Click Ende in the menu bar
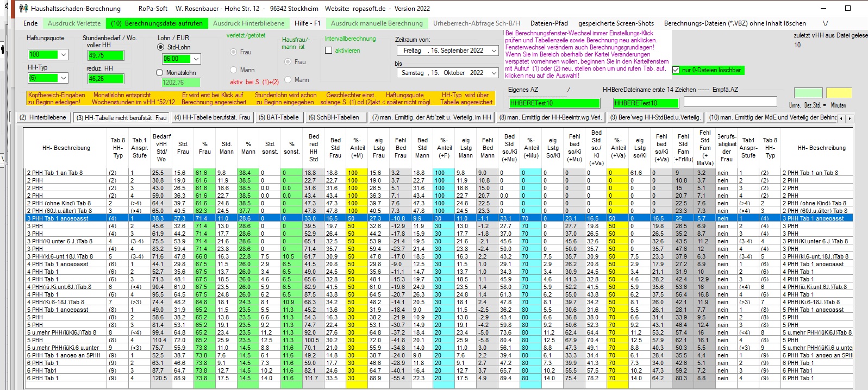The height and width of the screenshot is (390, 868). click(30, 23)
